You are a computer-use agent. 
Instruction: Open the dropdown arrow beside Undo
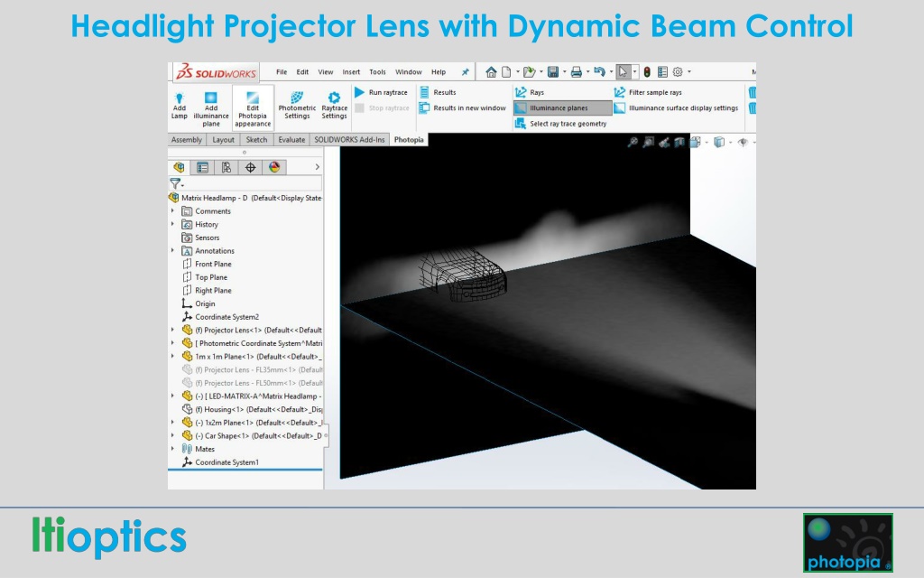(611, 72)
